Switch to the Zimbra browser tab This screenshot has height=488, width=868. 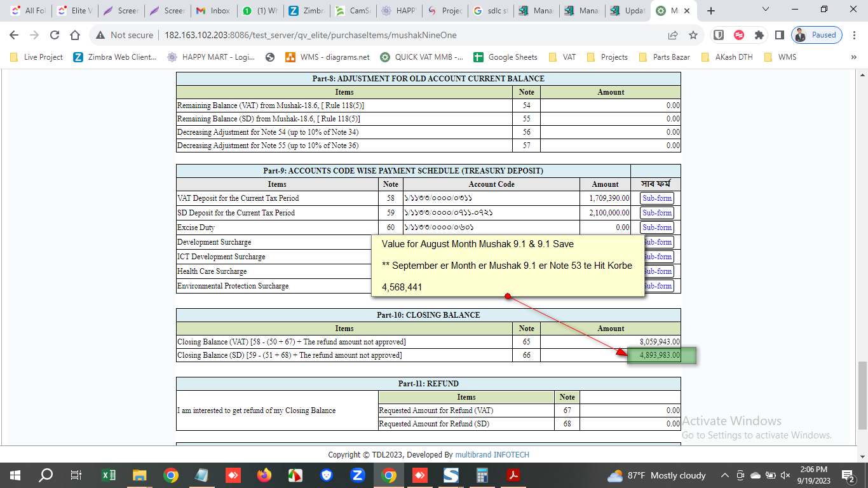[307, 11]
